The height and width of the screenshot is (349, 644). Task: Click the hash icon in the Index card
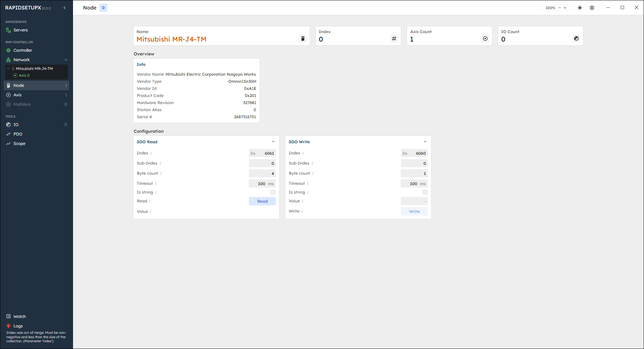point(394,39)
